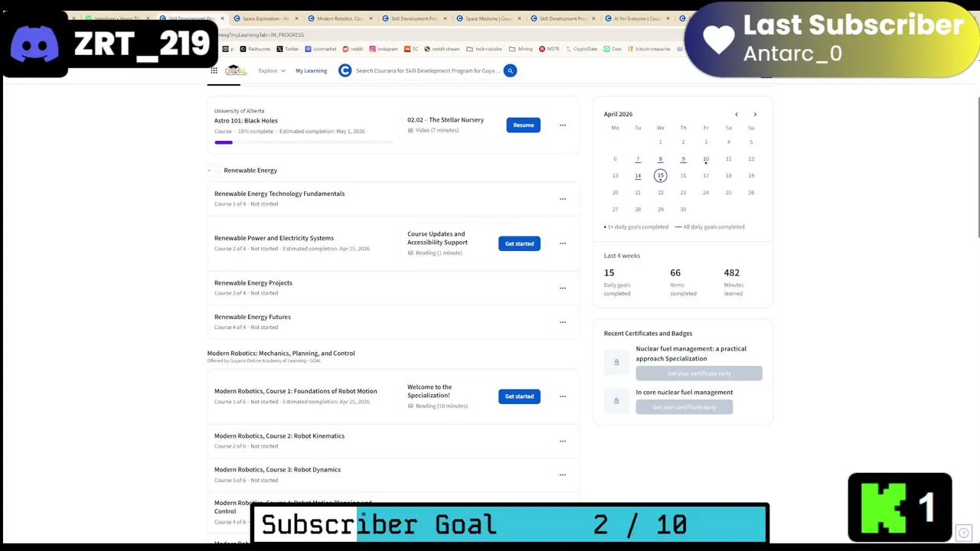This screenshot has width=980, height=551.
Task: Open options menu for Renewable Energy Projects
Action: 563,288
